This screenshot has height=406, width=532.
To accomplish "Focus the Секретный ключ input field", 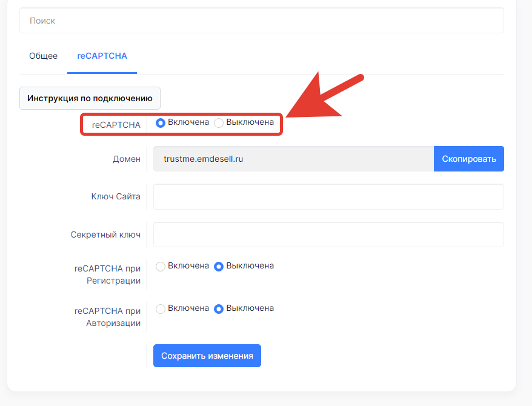I will 328,235.
